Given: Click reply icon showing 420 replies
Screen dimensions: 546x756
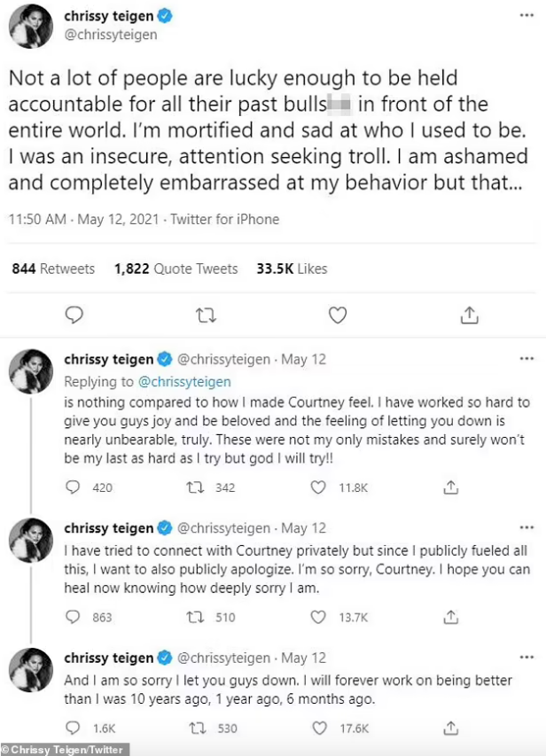Looking at the screenshot, I should pos(75,487).
